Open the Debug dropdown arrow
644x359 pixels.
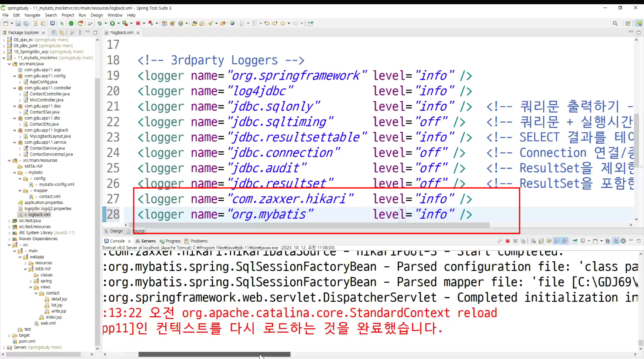(106, 24)
